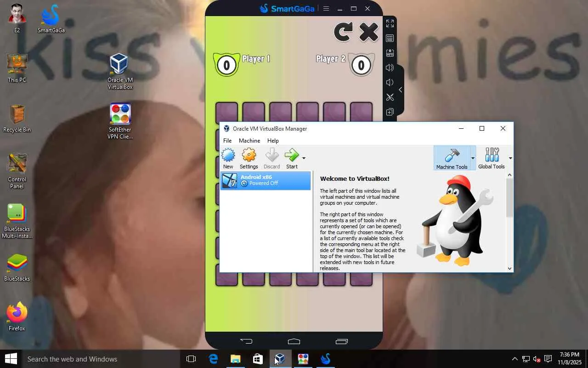Launch Microsoft Edge from the taskbar
The image size is (588, 368).
pyautogui.click(x=213, y=359)
